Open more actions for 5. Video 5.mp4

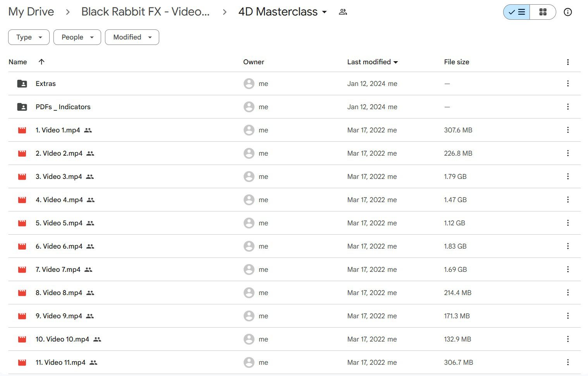click(x=568, y=223)
